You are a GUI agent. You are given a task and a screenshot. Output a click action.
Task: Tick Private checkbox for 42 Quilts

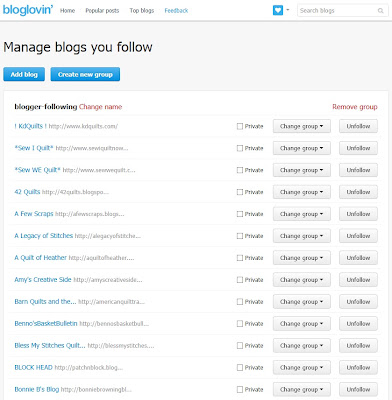240,192
